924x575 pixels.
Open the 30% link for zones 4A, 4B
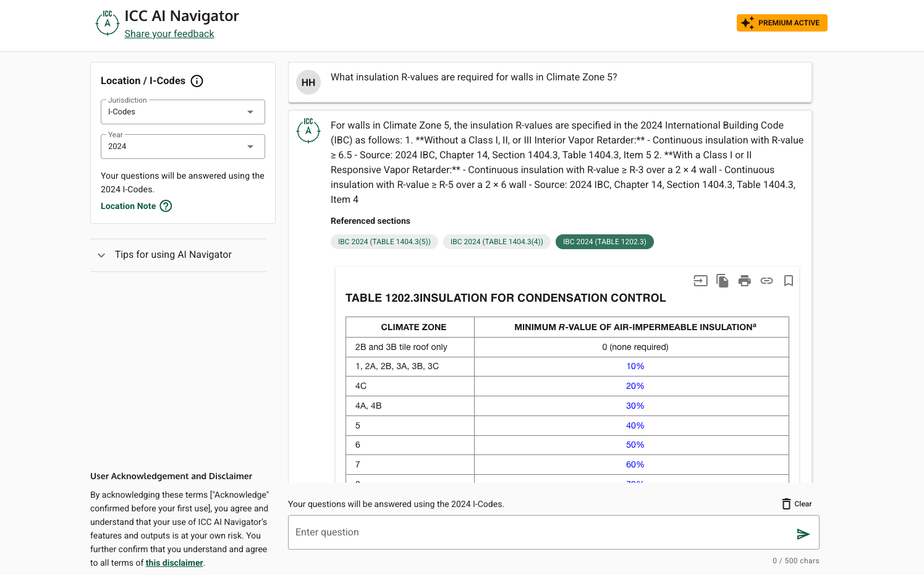click(635, 406)
